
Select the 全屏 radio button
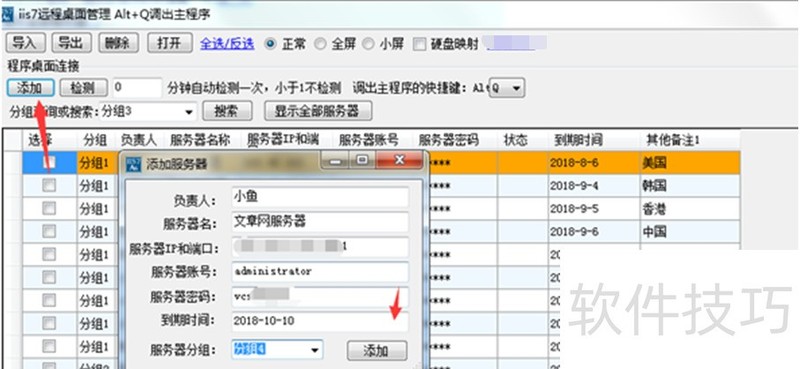(x=320, y=44)
